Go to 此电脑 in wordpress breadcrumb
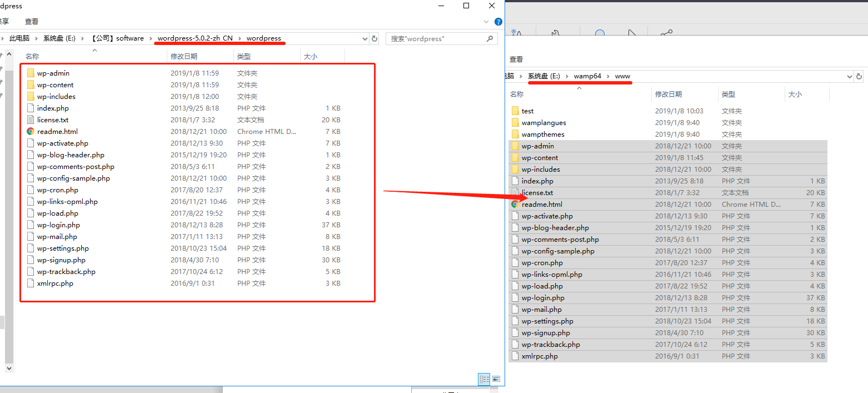This screenshot has width=868, height=393. (x=19, y=38)
